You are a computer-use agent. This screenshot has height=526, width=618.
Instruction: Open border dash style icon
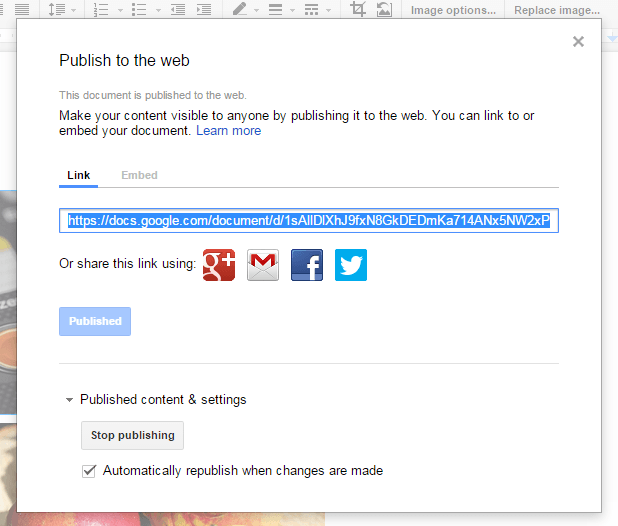pyautogui.click(x=311, y=9)
